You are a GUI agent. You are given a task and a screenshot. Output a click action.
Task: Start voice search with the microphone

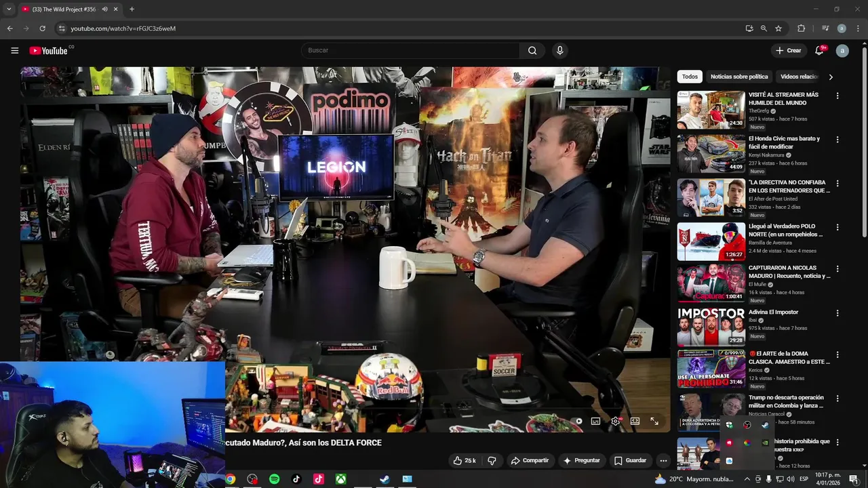point(559,51)
